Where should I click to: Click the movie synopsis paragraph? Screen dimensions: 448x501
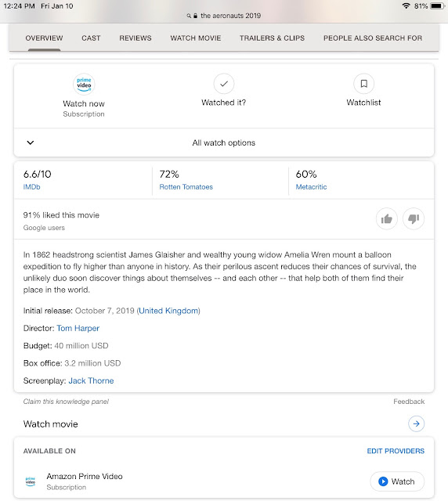(x=219, y=272)
